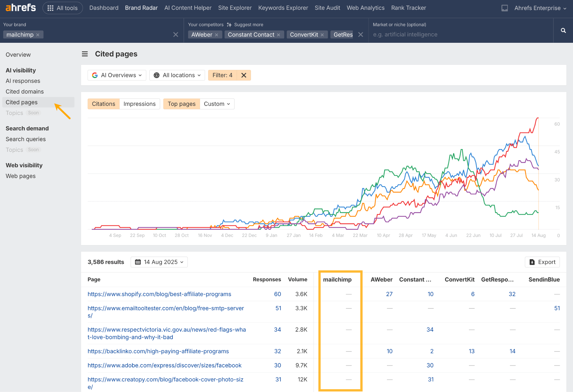Click the calendar icon in the date selector

pos(138,262)
